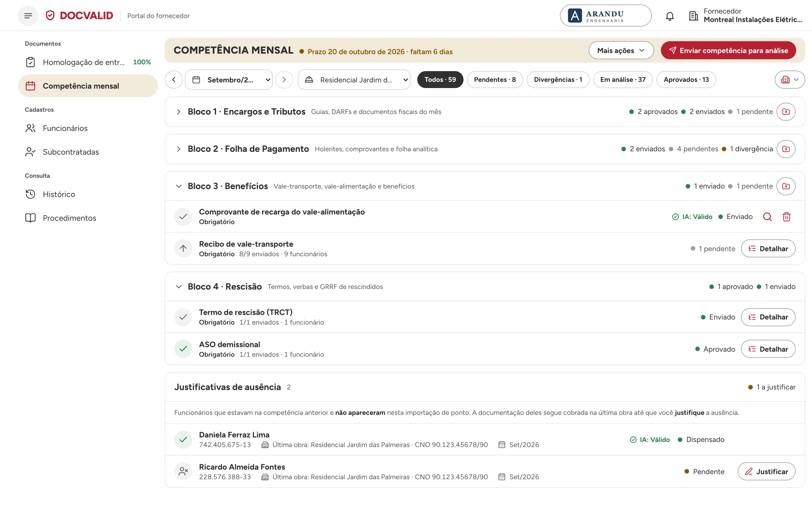
Task: Toggle the hamburger sidebar menu
Action: pyautogui.click(x=28, y=16)
